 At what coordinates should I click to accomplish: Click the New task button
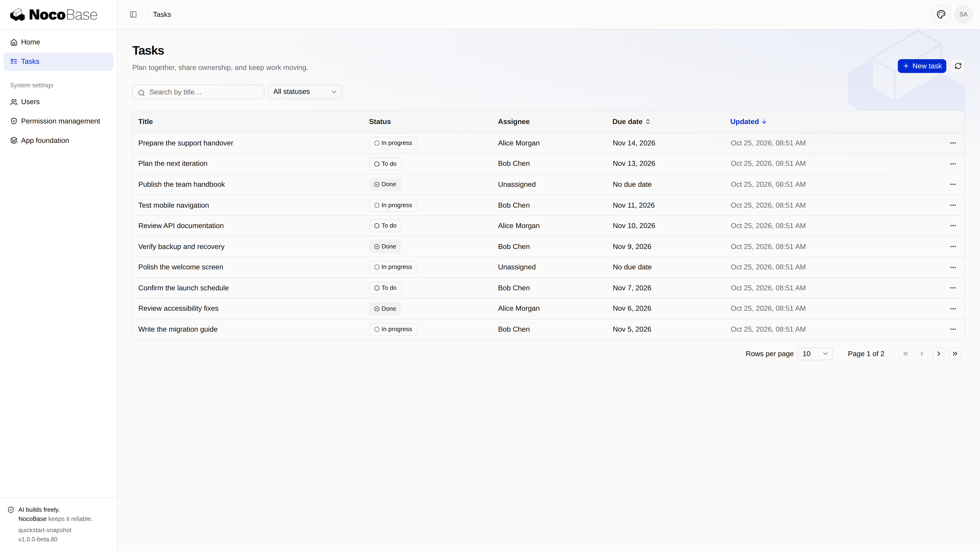[x=922, y=66]
